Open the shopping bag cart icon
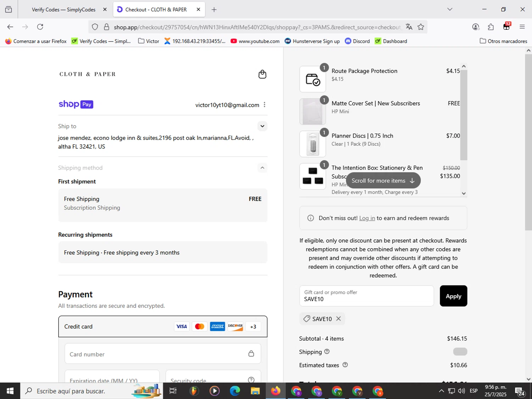 coord(262,74)
